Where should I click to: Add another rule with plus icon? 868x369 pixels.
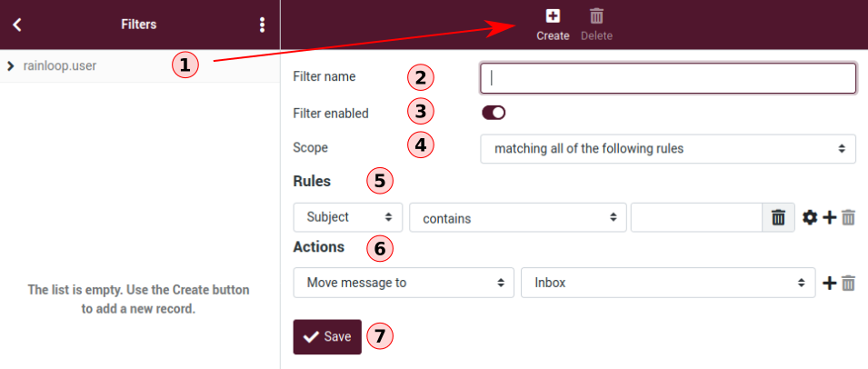pyautogui.click(x=829, y=218)
